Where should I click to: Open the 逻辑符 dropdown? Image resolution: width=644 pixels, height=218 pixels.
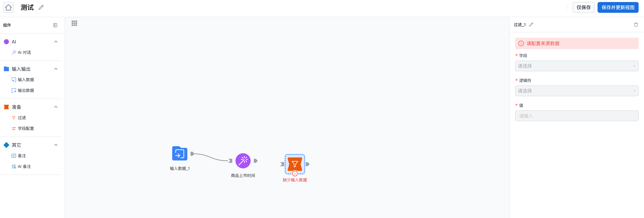tap(576, 91)
